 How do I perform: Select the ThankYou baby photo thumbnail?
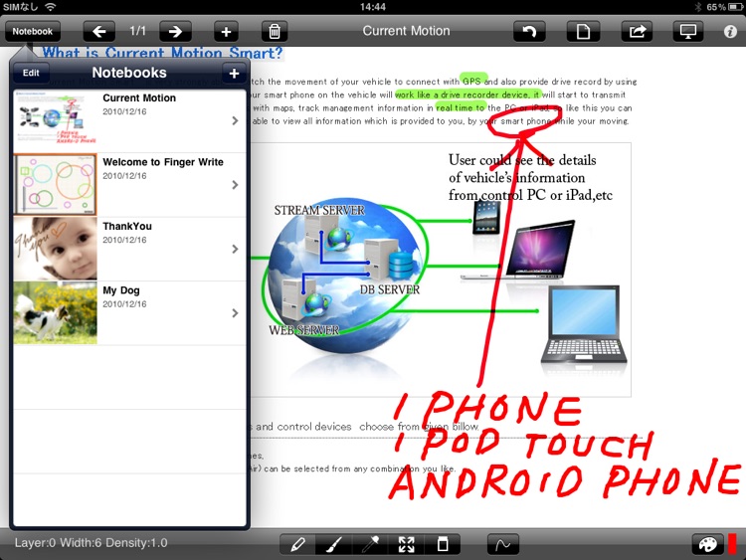pos(55,249)
